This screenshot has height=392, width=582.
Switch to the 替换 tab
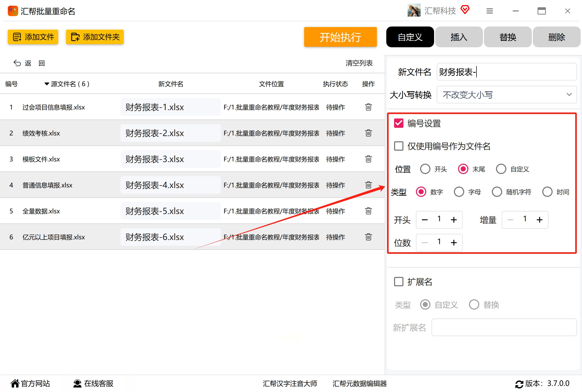507,37
